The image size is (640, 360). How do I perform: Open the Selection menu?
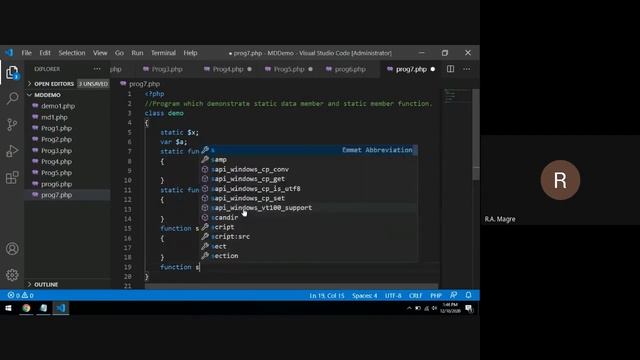(x=72, y=53)
